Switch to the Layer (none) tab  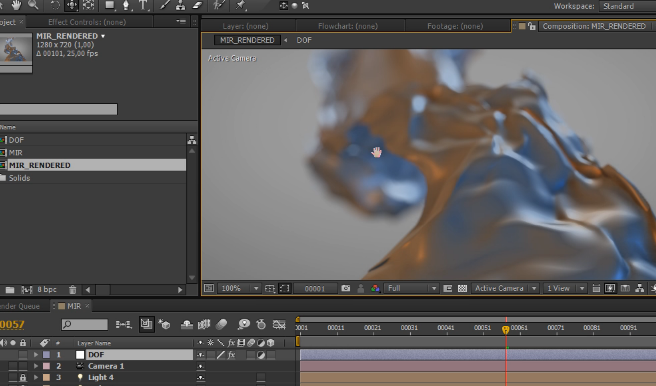pyautogui.click(x=245, y=26)
